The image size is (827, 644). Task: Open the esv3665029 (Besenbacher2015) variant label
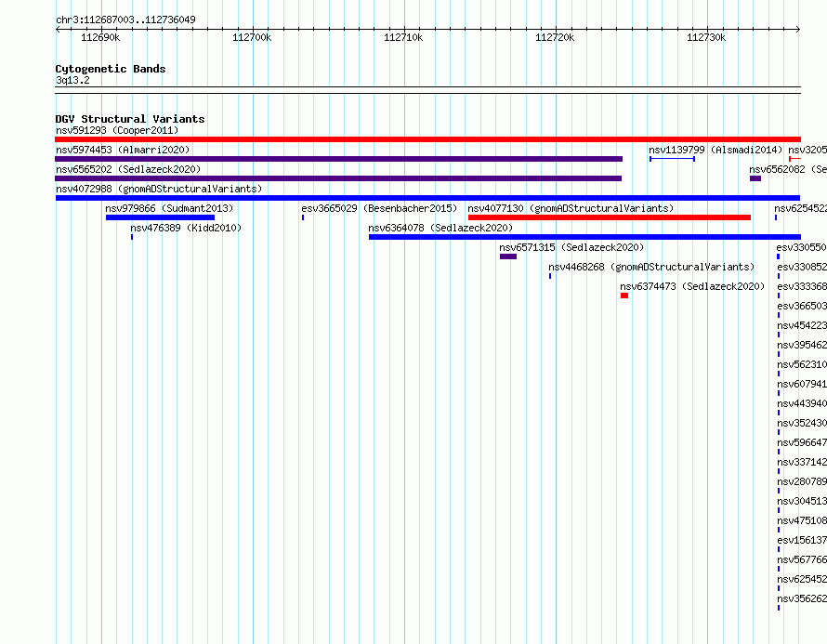pyautogui.click(x=379, y=208)
